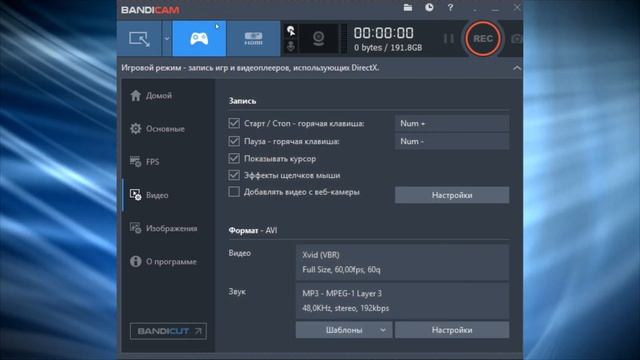Select HDMI device recording mode

(x=253, y=39)
